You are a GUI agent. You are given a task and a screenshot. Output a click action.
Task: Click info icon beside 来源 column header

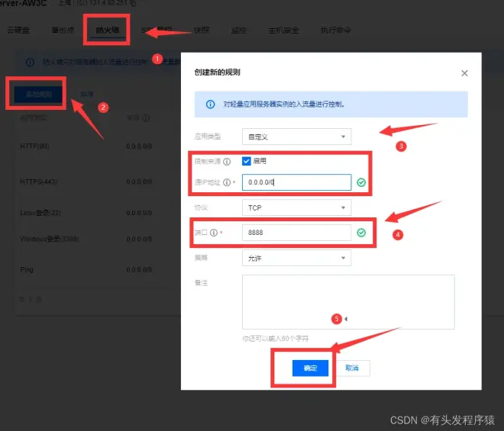click(x=146, y=118)
